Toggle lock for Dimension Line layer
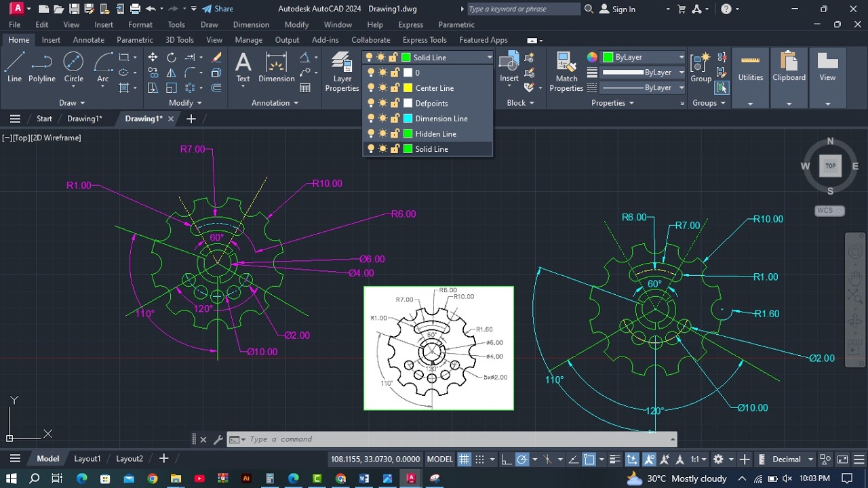 coord(395,119)
